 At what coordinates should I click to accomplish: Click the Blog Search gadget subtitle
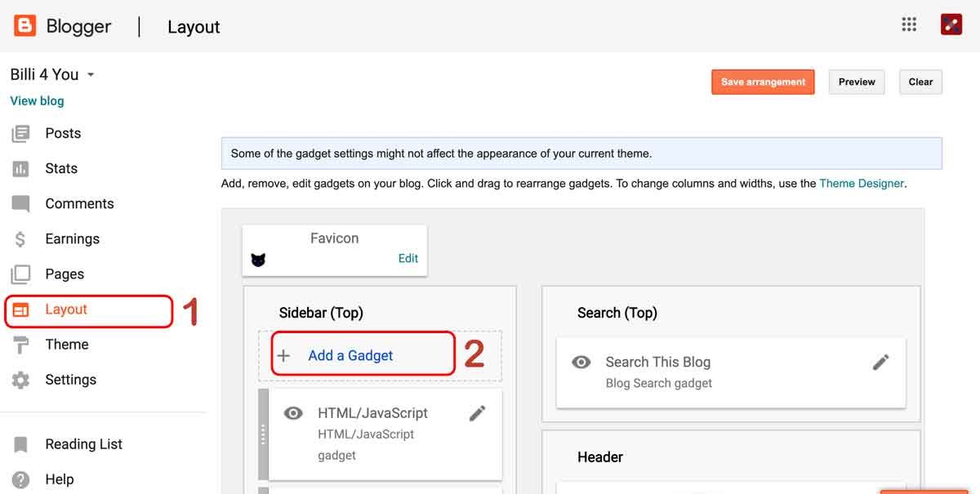click(659, 383)
